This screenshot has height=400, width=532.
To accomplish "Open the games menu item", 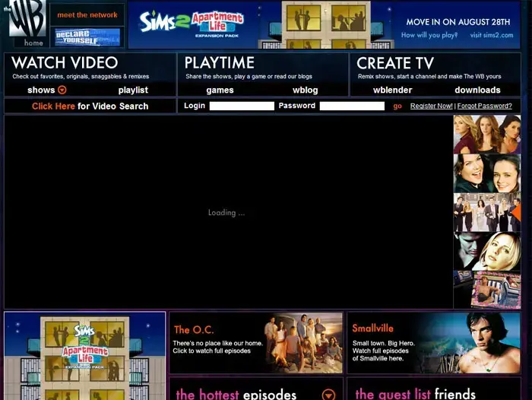I will coord(220,90).
